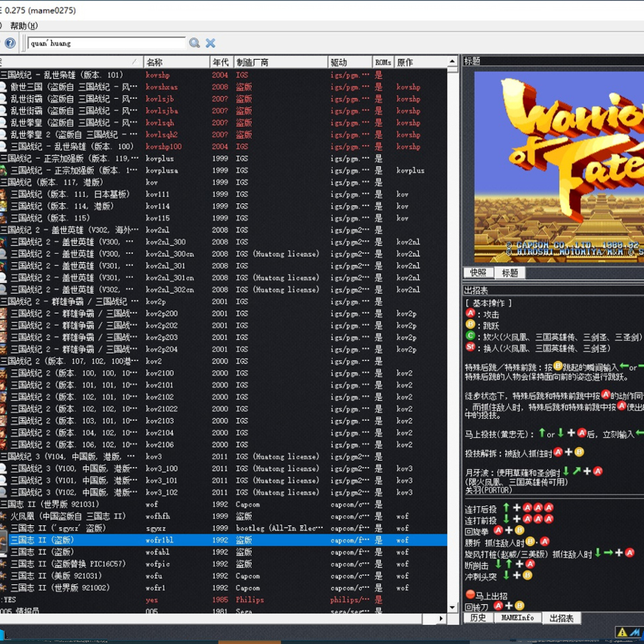Image resolution: width=644 pixels, height=644 pixels.
Task: Select the "kovplus" name in 版本 119 row
Action: pos(160,158)
